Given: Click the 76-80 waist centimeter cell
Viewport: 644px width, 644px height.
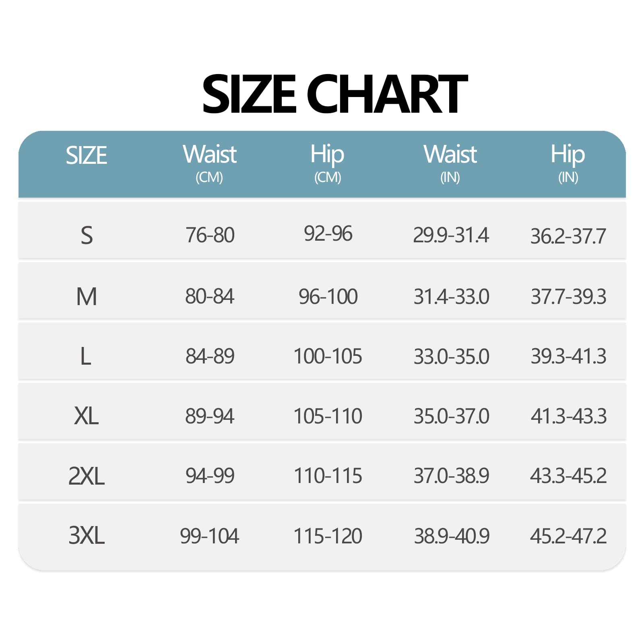Looking at the screenshot, I should 210,235.
